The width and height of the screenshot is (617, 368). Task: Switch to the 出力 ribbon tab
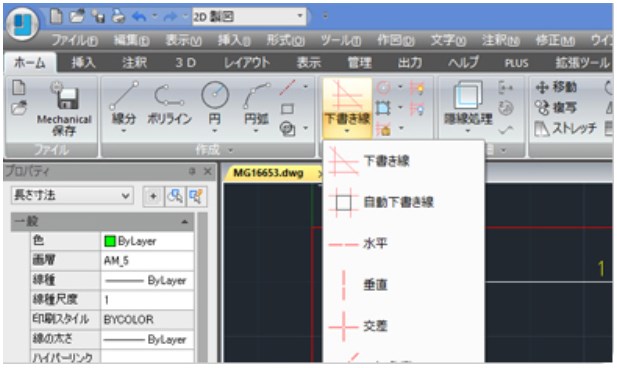pyautogui.click(x=410, y=63)
